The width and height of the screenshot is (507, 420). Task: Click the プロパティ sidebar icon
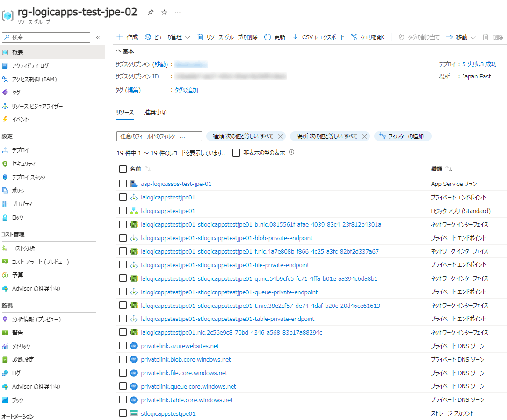(5, 204)
